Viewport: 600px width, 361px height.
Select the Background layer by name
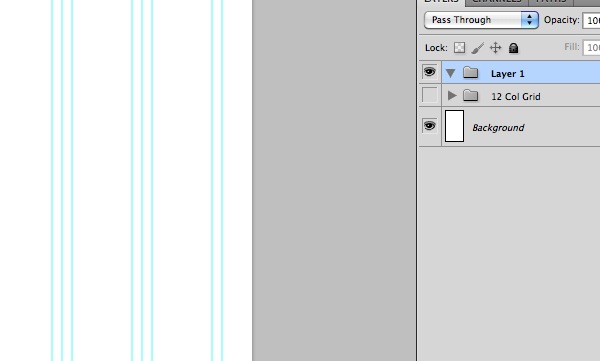pyautogui.click(x=498, y=128)
